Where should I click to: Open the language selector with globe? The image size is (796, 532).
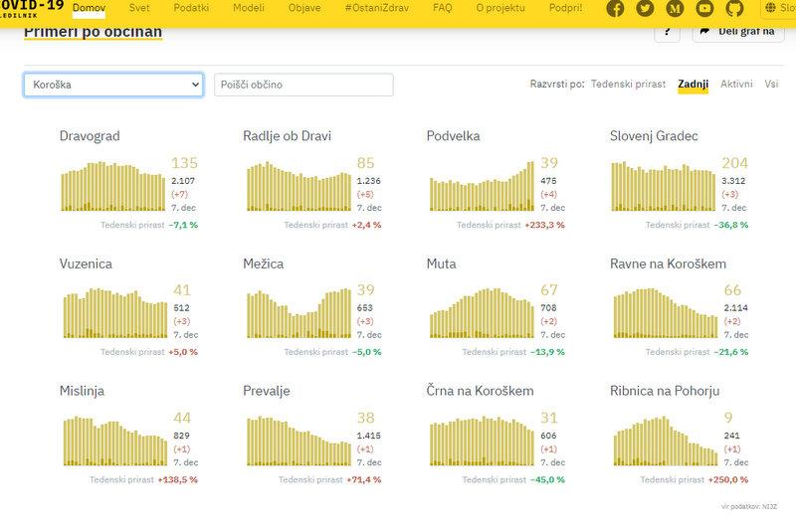click(x=778, y=9)
